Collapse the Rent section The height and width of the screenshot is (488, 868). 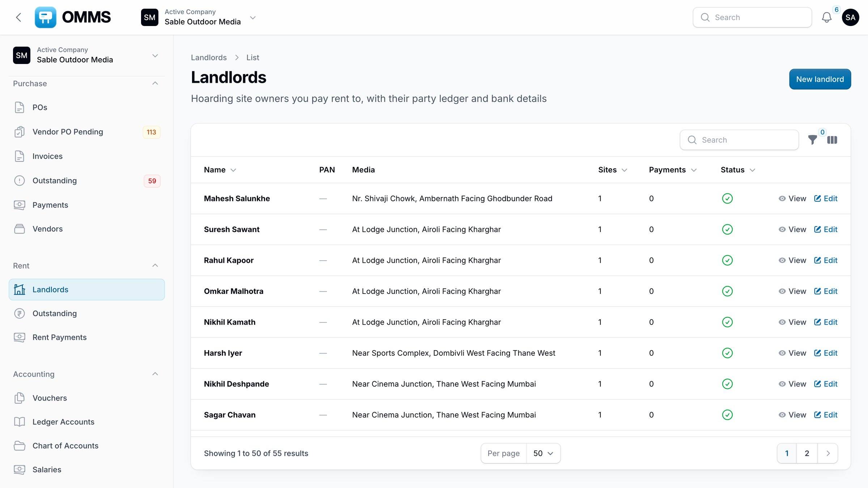(x=155, y=266)
